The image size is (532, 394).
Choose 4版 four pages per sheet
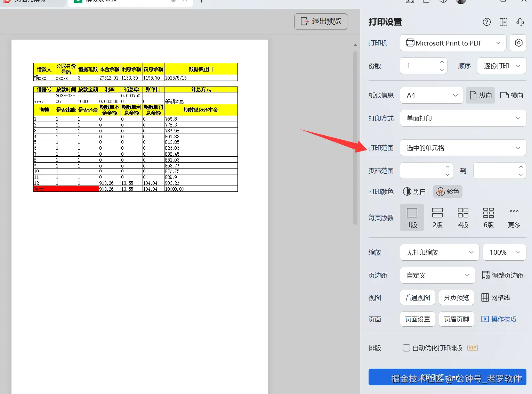pyautogui.click(x=463, y=217)
